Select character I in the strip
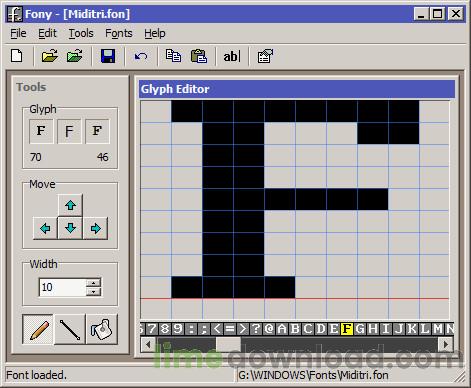The image size is (471, 388). point(386,329)
